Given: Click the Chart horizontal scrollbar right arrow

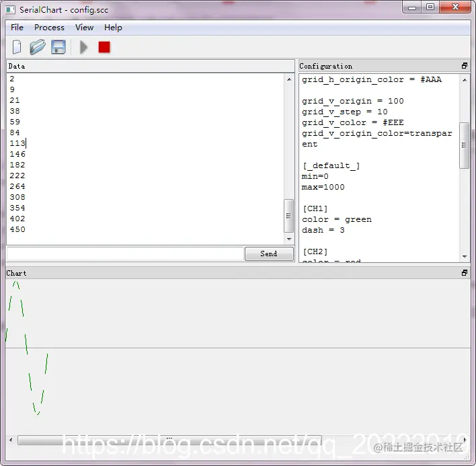Looking at the screenshot, I should 465,440.
